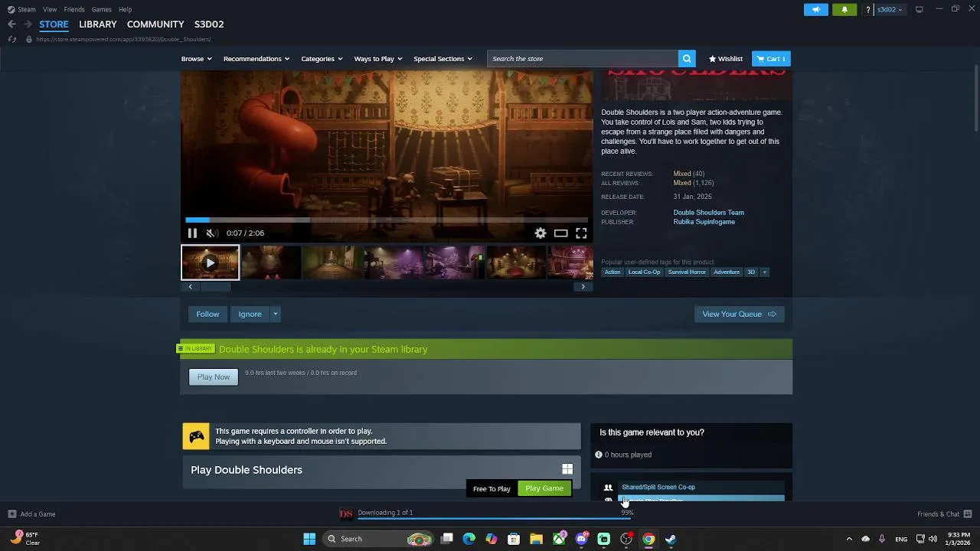Select the Survival Horror tag
Viewport: 980px width, 551px height.
687,272
